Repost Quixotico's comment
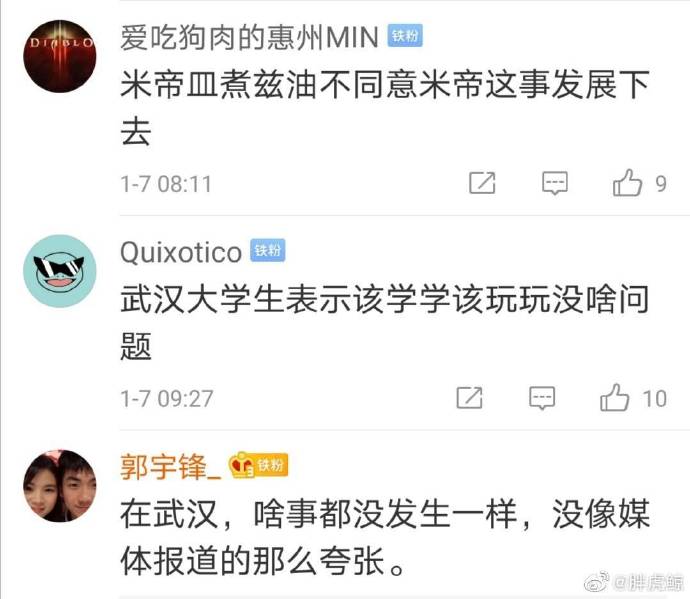Screen dimensions: 690x599 [x=469, y=397]
